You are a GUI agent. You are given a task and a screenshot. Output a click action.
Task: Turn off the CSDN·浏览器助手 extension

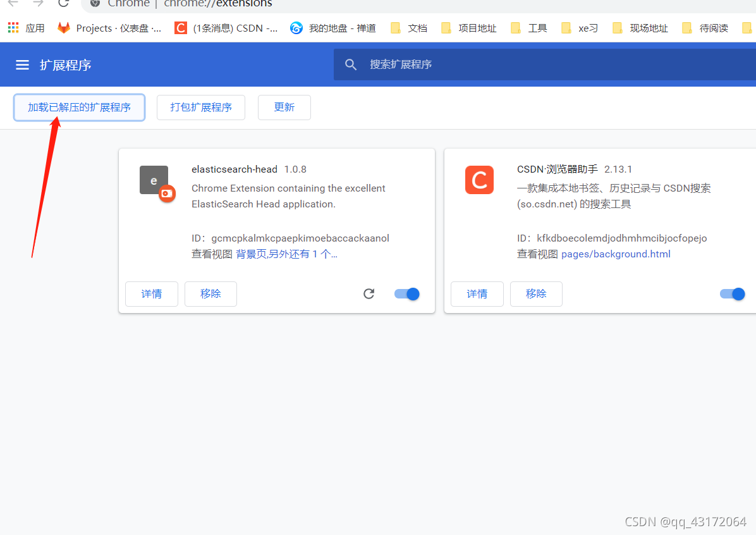732,293
